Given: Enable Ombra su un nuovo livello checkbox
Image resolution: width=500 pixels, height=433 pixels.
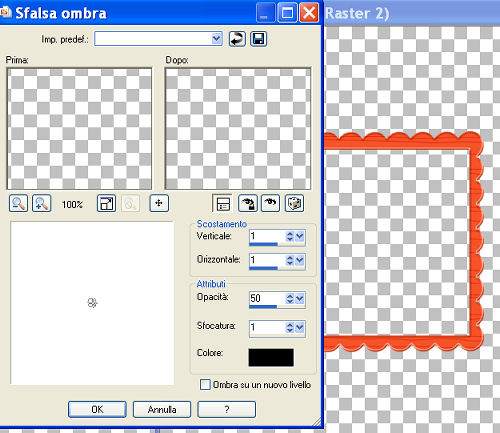Looking at the screenshot, I should pos(205,384).
